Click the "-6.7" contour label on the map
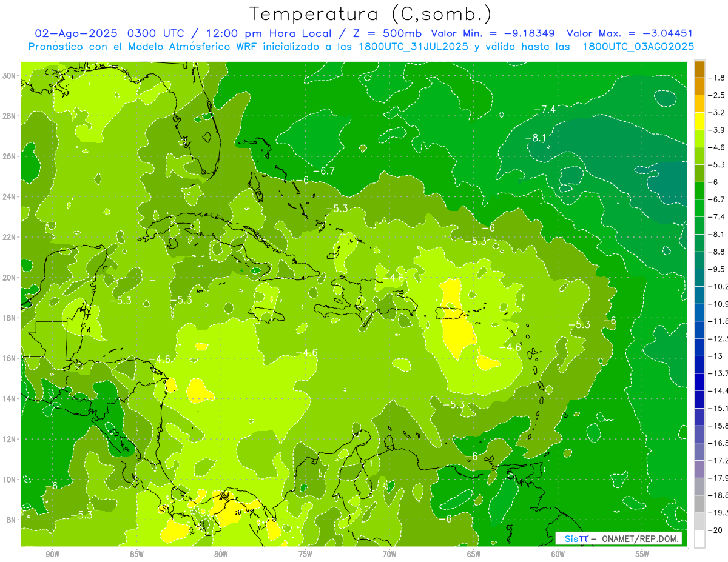Image resolution: width=728 pixels, height=562 pixels. (x=324, y=171)
